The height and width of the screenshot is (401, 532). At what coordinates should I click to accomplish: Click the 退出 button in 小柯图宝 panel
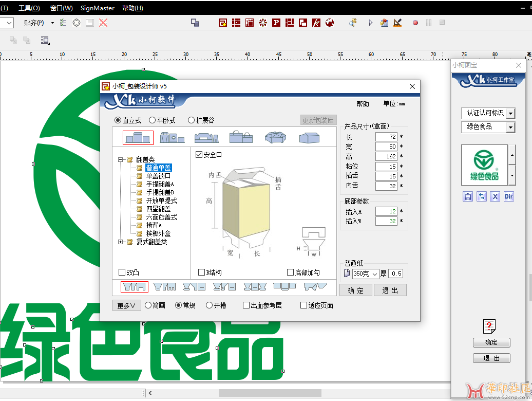click(491, 358)
